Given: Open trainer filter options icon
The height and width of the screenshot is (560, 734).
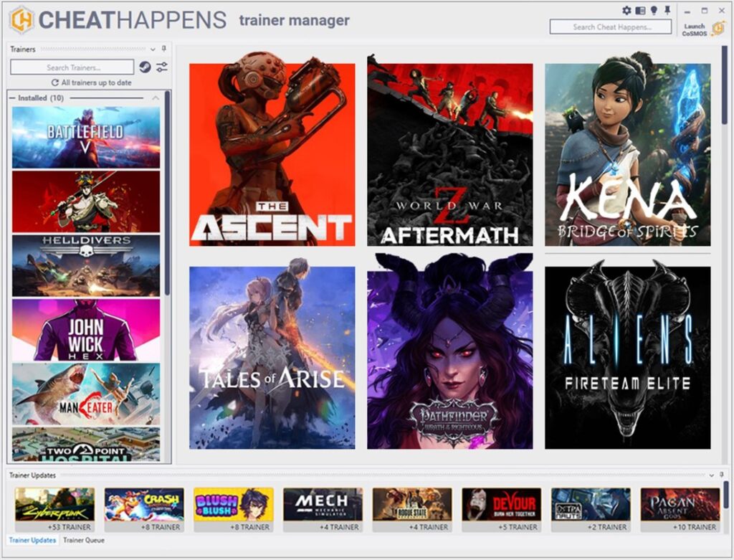Looking at the screenshot, I should [x=163, y=67].
